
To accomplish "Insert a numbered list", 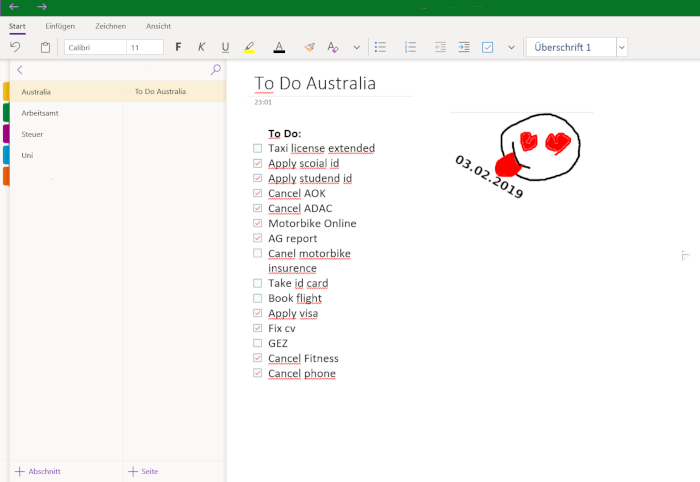I will (x=410, y=47).
